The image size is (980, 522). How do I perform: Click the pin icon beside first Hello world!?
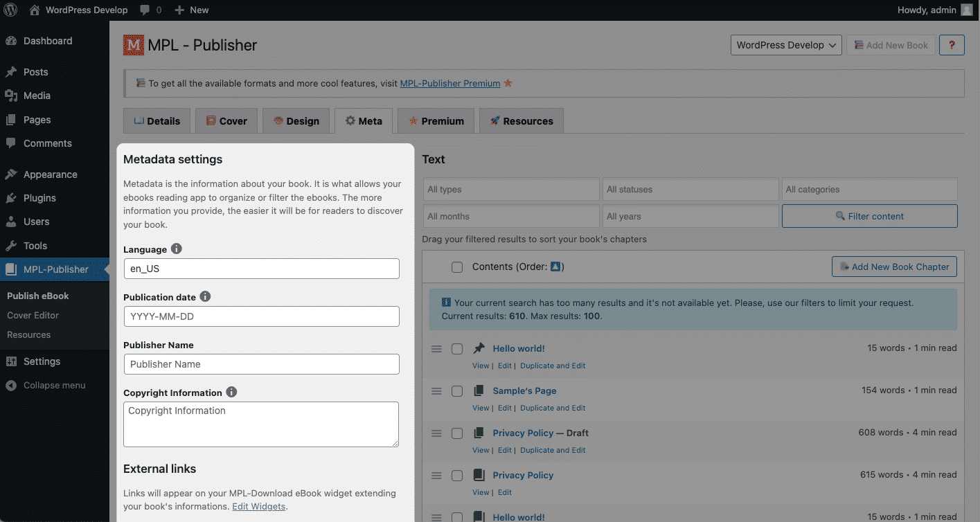click(x=479, y=348)
